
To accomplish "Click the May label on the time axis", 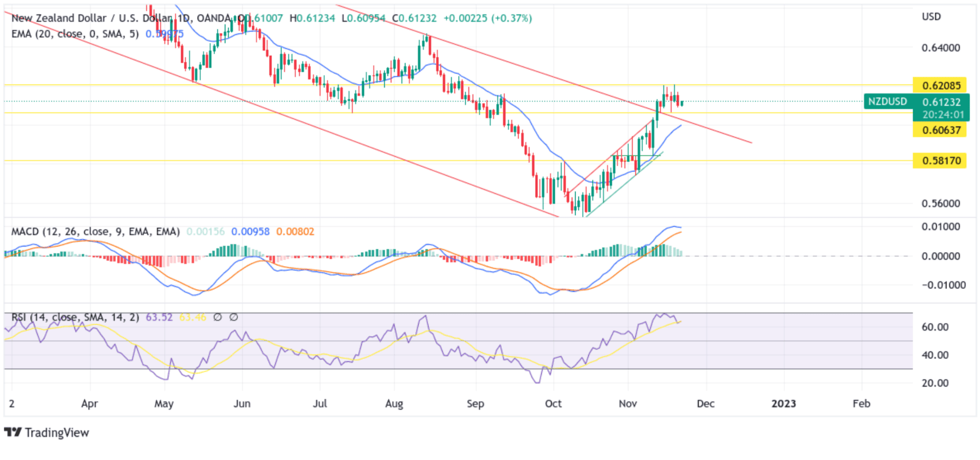I will click(x=164, y=404).
